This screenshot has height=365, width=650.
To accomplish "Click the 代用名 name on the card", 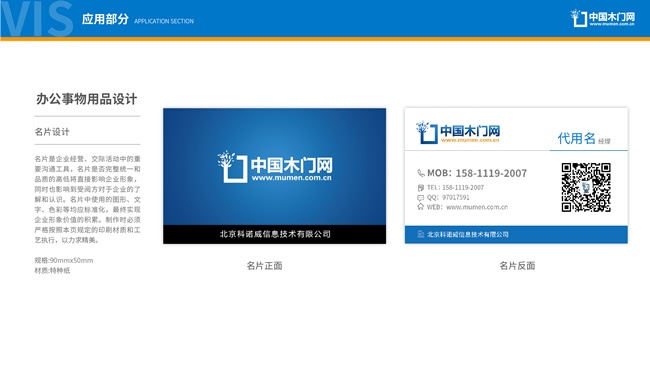I will click(x=576, y=138).
